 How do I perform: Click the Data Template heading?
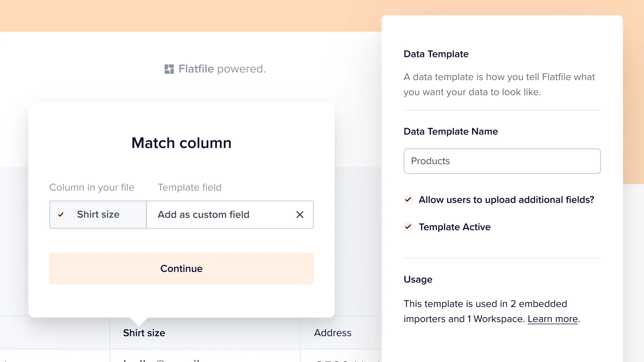(x=436, y=54)
